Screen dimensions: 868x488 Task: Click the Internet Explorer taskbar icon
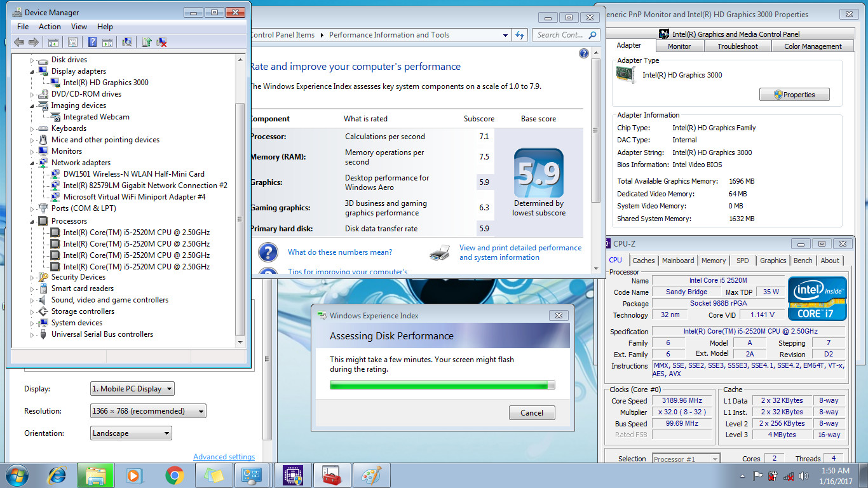(x=57, y=475)
